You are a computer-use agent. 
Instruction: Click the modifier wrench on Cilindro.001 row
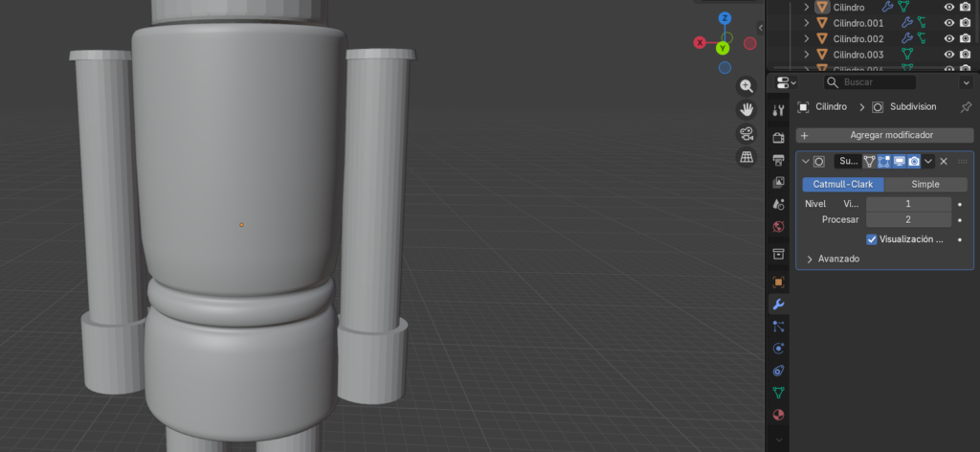[x=906, y=23]
